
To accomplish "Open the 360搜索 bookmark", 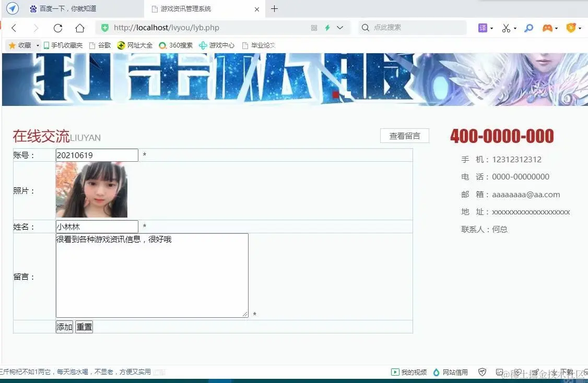I will [x=175, y=45].
